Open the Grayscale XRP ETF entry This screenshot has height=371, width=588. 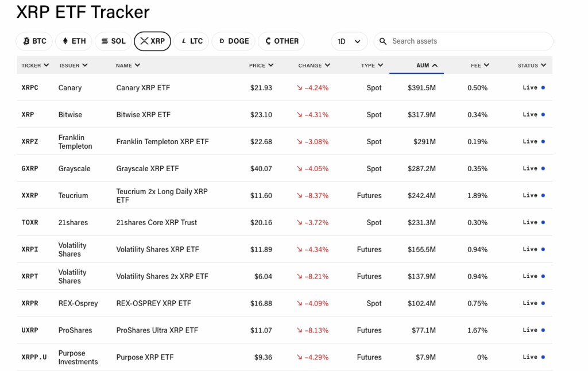click(148, 169)
